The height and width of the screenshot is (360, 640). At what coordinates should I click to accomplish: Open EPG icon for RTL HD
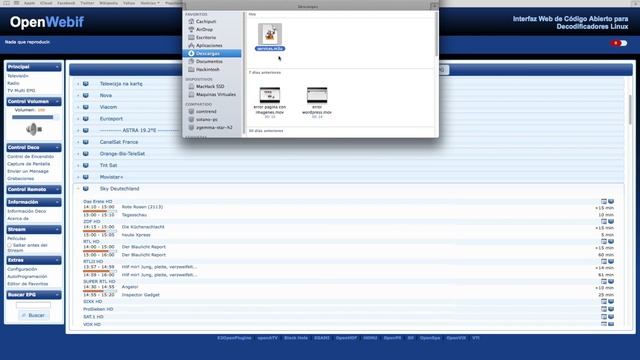tap(604, 241)
